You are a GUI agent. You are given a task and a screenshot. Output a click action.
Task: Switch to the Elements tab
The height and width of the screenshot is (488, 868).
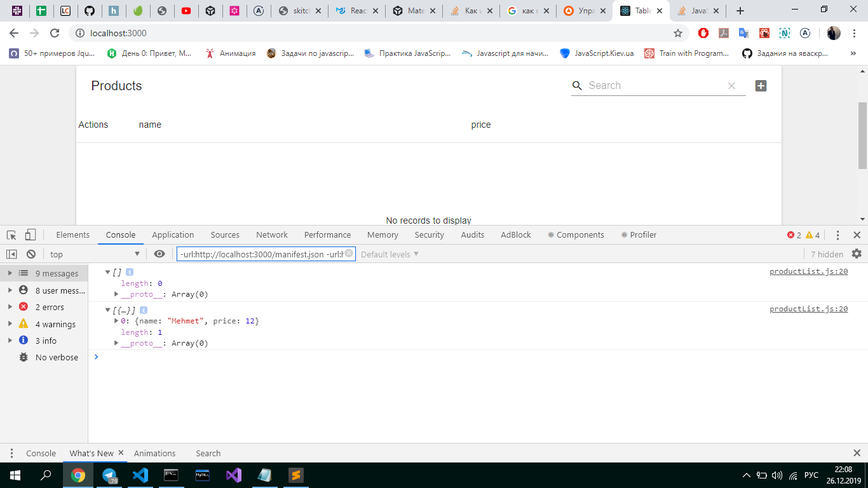point(73,235)
